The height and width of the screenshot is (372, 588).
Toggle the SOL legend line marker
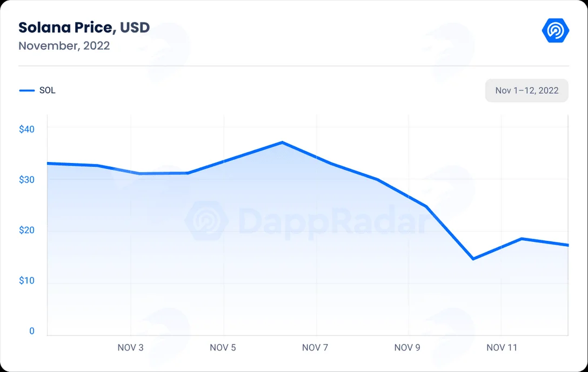(27, 90)
